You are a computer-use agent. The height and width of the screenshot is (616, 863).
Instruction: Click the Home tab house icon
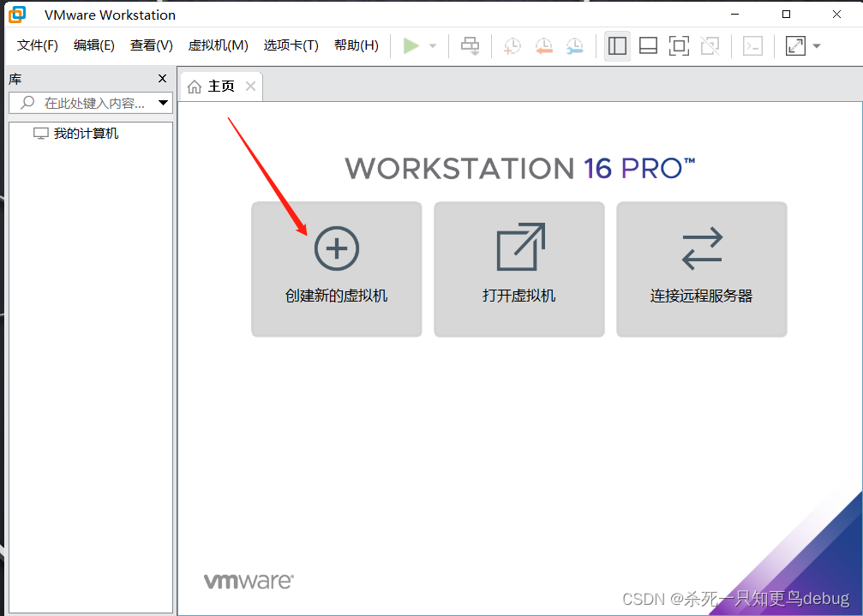click(195, 86)
